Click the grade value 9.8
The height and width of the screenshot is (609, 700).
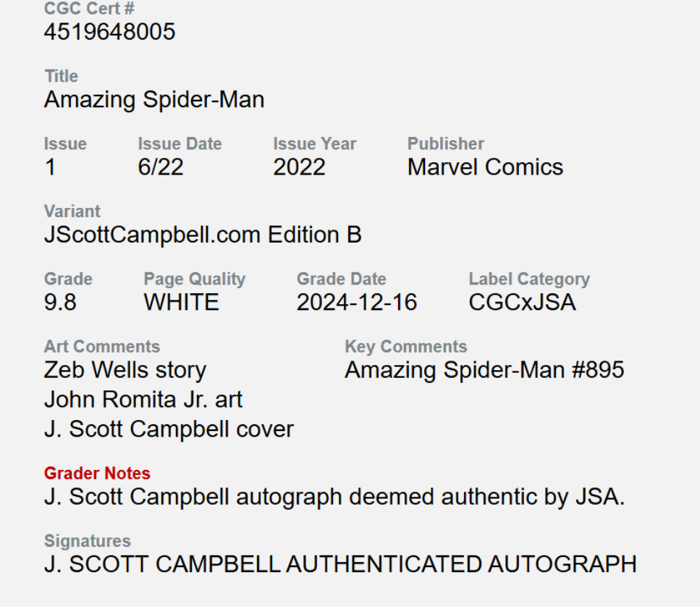[x=60, y=303]
